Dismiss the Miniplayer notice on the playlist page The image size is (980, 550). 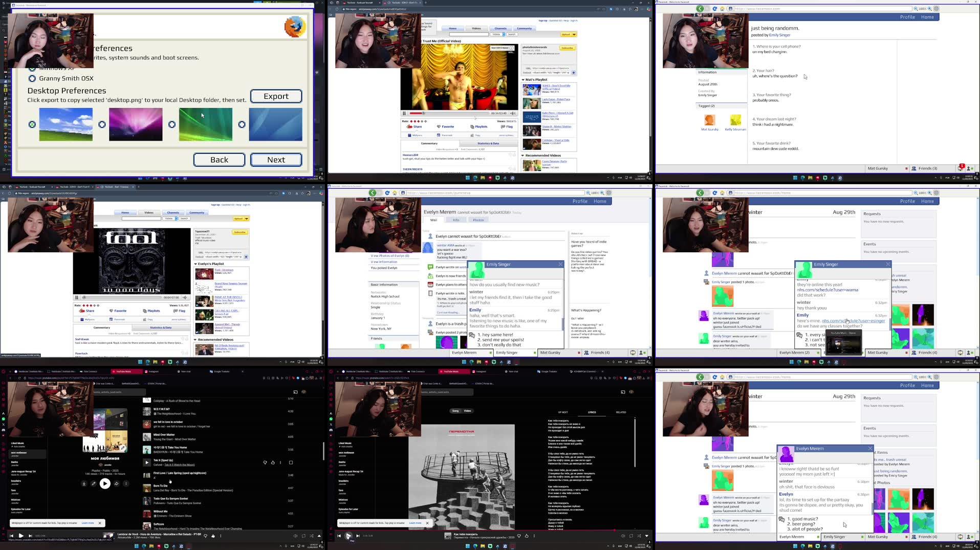click(x=100, y=523)
